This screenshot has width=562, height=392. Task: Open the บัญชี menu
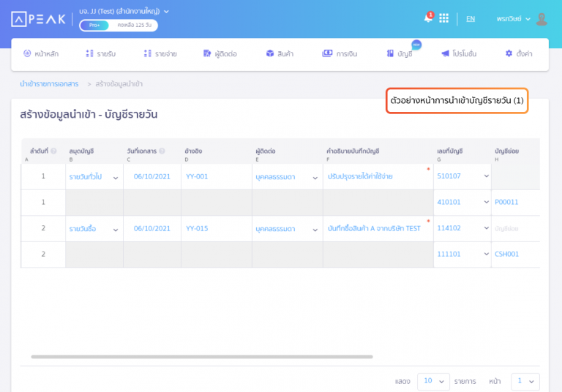click(400, 53)
